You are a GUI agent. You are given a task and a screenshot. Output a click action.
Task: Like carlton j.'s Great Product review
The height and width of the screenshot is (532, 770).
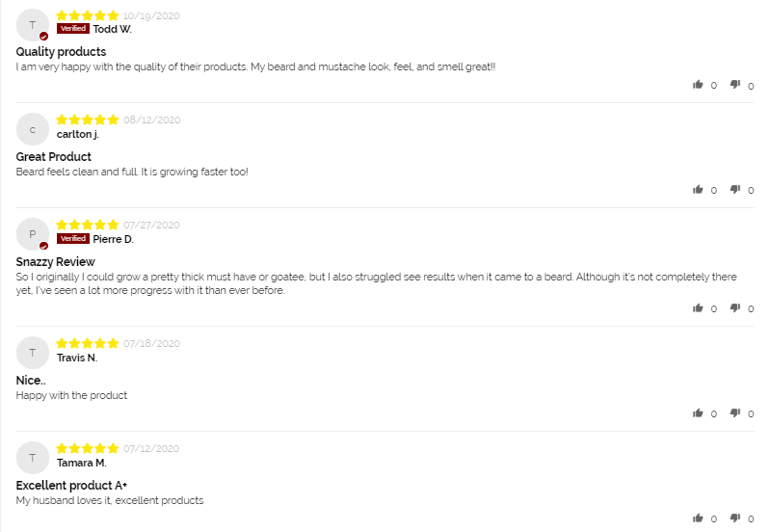(x=698, y=190)
